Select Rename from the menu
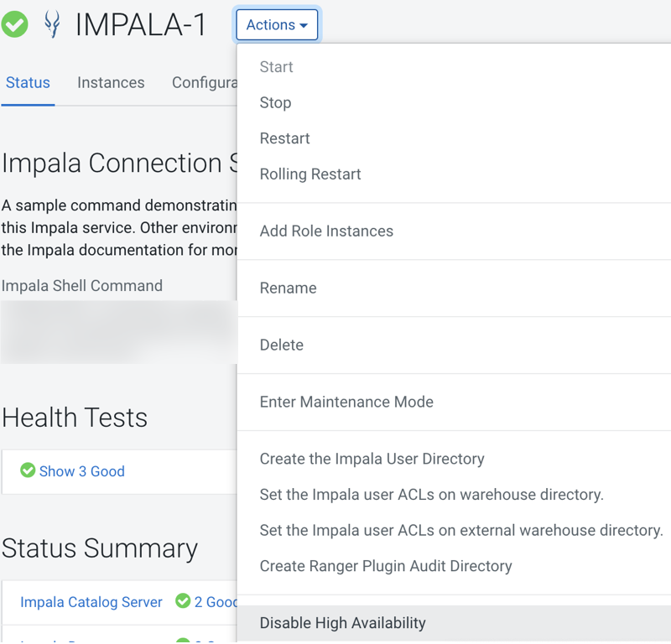Viewport: 671px width, 644px height. (288, 288)
